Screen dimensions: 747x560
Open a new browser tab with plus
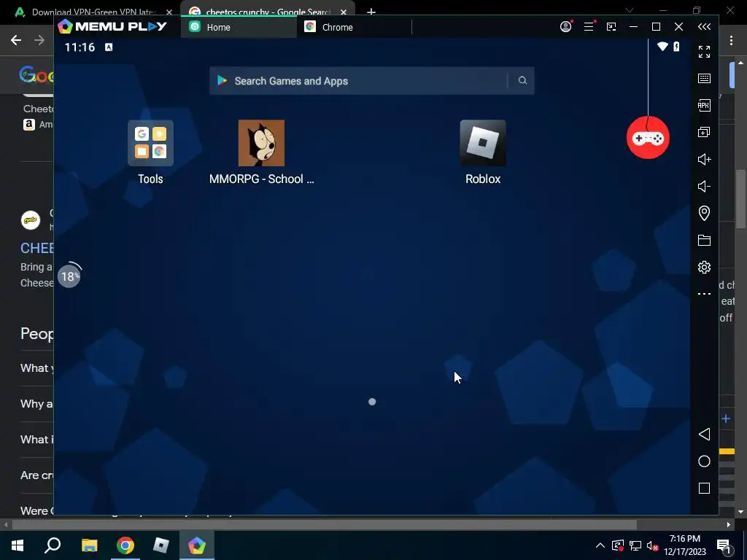pos(371,12)
